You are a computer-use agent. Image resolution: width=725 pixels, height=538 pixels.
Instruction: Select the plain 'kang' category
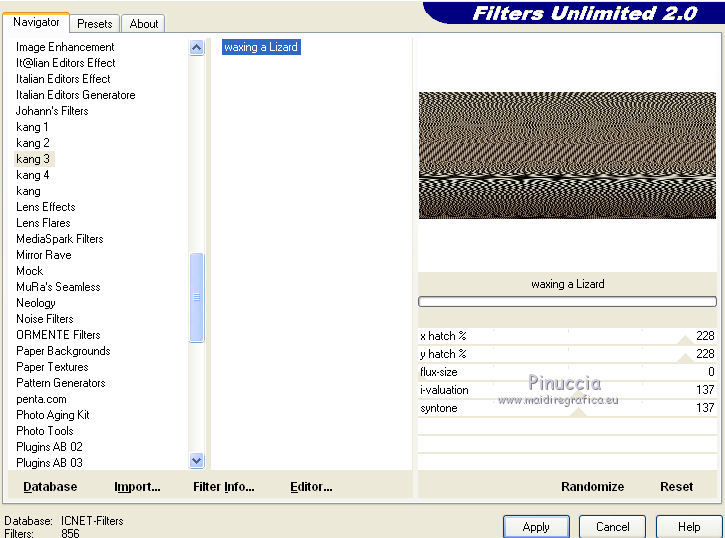click(x=29, y=191)
